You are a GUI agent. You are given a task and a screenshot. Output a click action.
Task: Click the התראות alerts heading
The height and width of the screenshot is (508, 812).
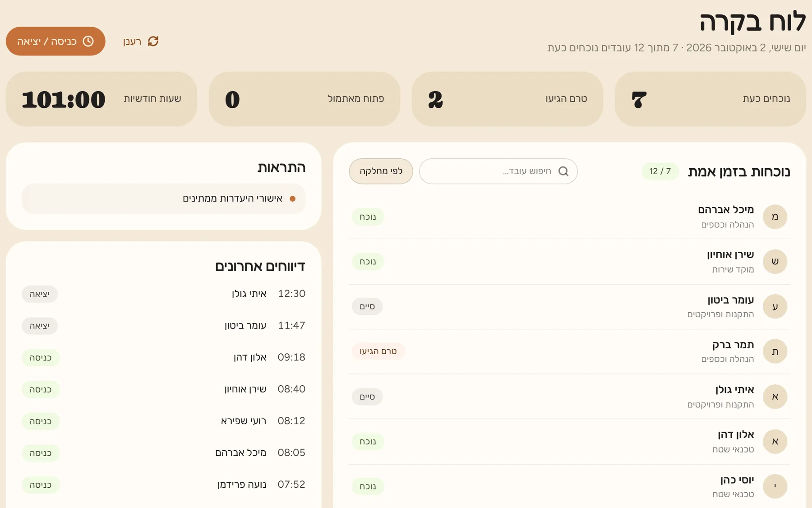[x=281, y=167]
